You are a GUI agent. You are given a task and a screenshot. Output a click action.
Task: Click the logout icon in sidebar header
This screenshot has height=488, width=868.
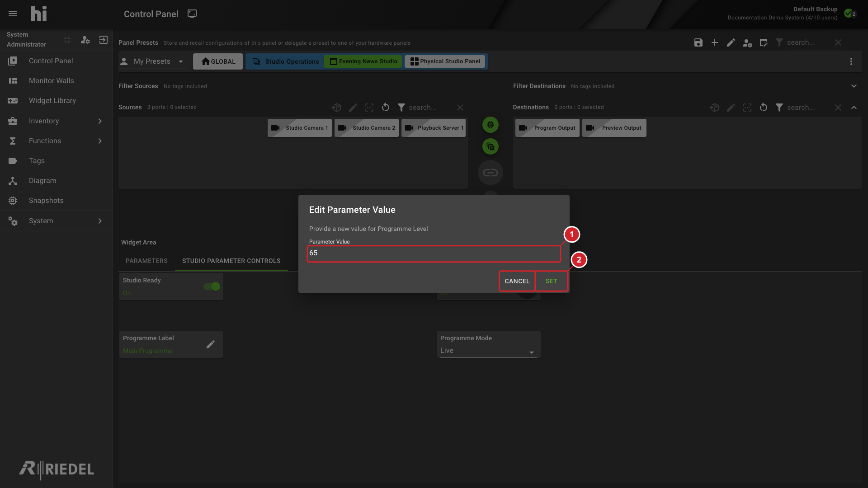[104, 40]
